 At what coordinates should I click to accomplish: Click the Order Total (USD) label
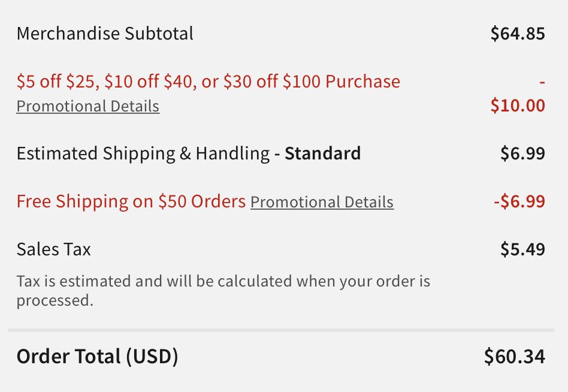tap(98, 357)
